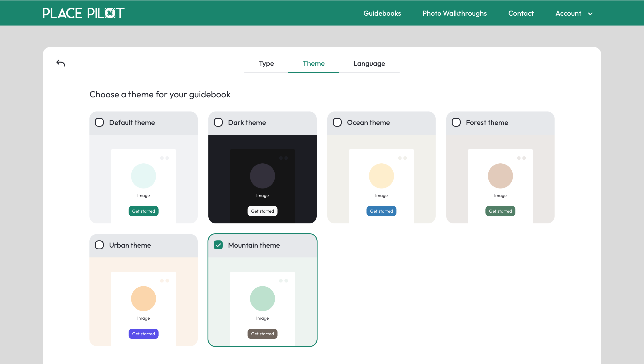Viewport: 644px width, 364px height.
Task: Expand the Account dropdown chevron
Action: pyautogui.click(x=590, y=14)
